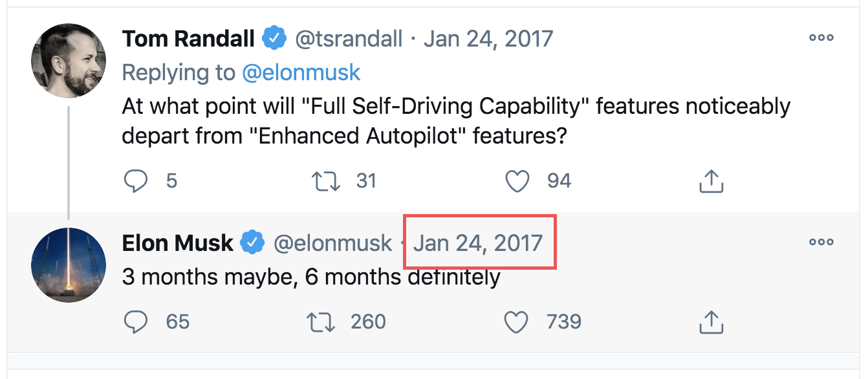Click Elon Musk's rocket avatar
This screenshot has height=379, width=868.
(x=68, y=265)
